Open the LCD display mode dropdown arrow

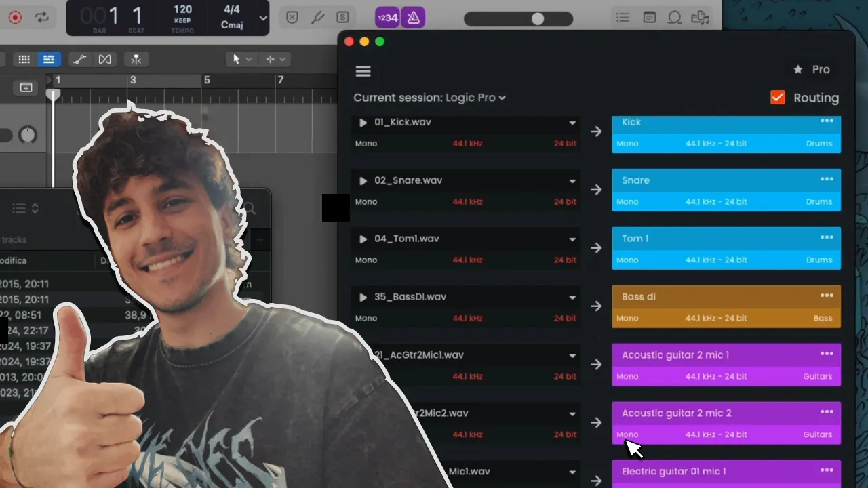click(263, 18)
